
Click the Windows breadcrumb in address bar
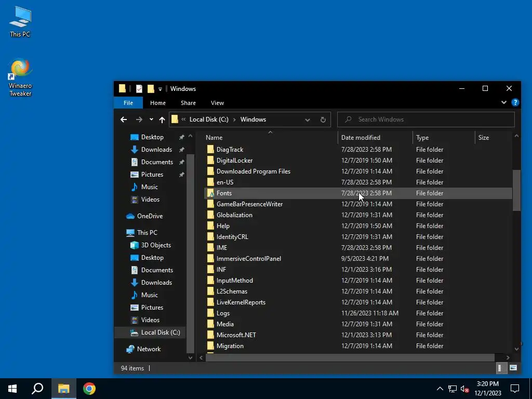click(253, 119)
